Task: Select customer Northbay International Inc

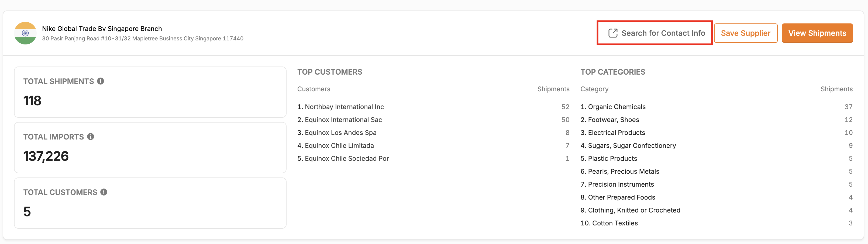Action: click(344, 107)
